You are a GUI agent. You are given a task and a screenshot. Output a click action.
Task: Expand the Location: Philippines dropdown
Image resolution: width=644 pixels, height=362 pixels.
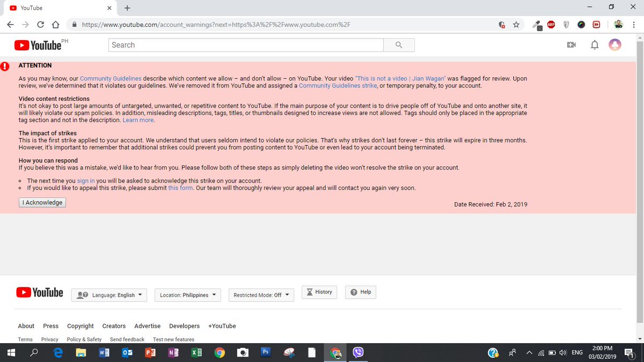tap(187, 295)
